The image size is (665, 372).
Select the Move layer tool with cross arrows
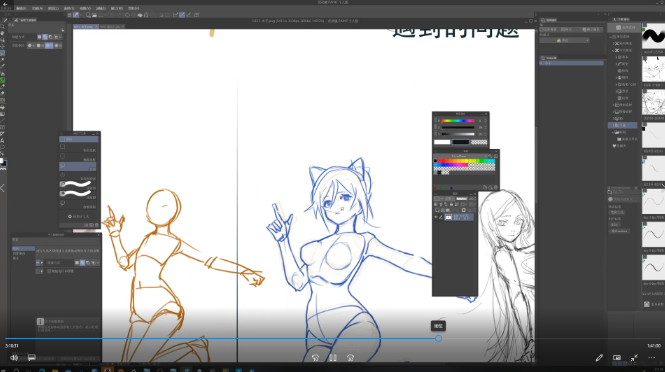3,46
